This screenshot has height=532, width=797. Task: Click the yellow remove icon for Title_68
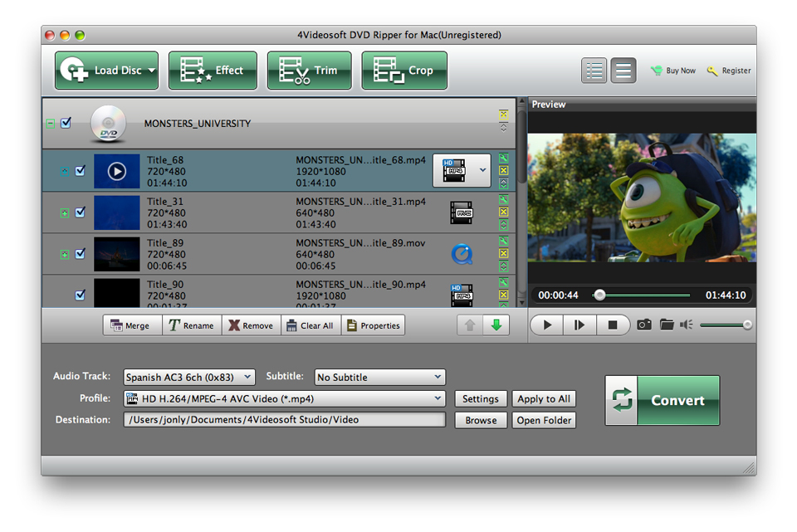[x=503, y=170]
